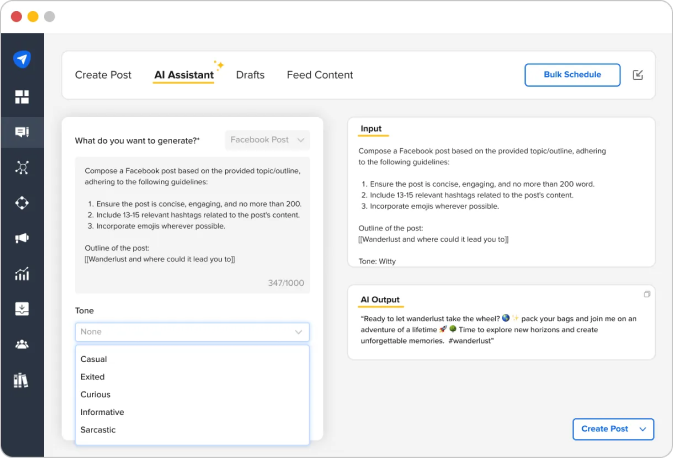
Task: Open the content library books icon
Action: tap(21, 380)
